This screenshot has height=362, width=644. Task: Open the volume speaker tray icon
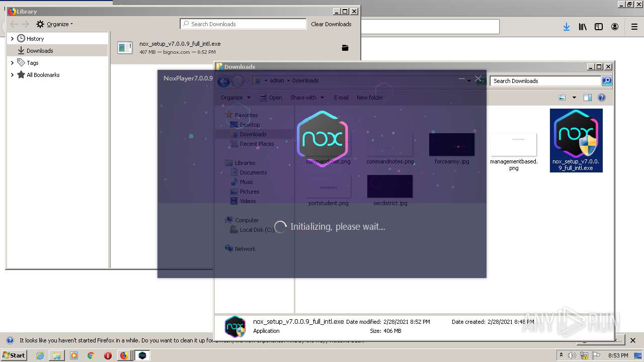click(x=573, y=355)
